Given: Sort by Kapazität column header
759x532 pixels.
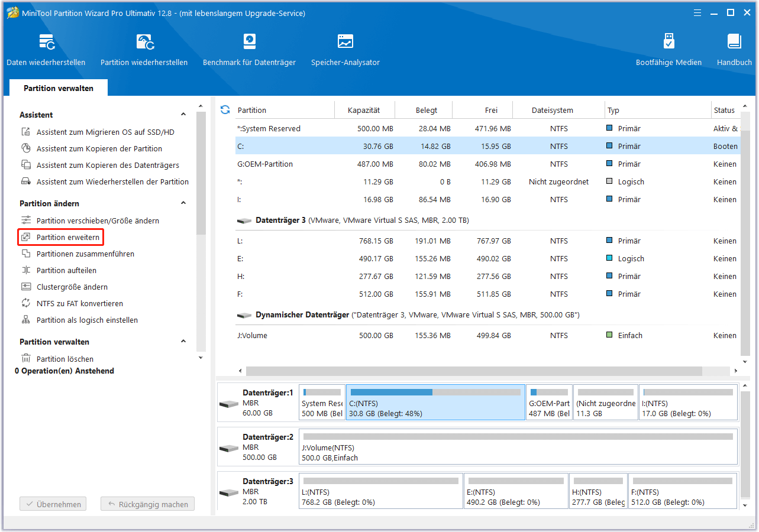Looking at the screenshot, I should pyautogui.click(x=364, y=110).
